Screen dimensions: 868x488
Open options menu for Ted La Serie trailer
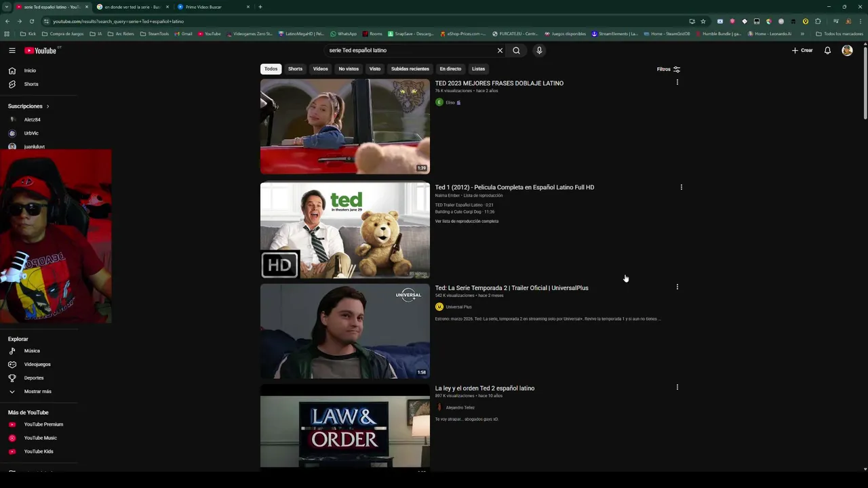point(677,287)
